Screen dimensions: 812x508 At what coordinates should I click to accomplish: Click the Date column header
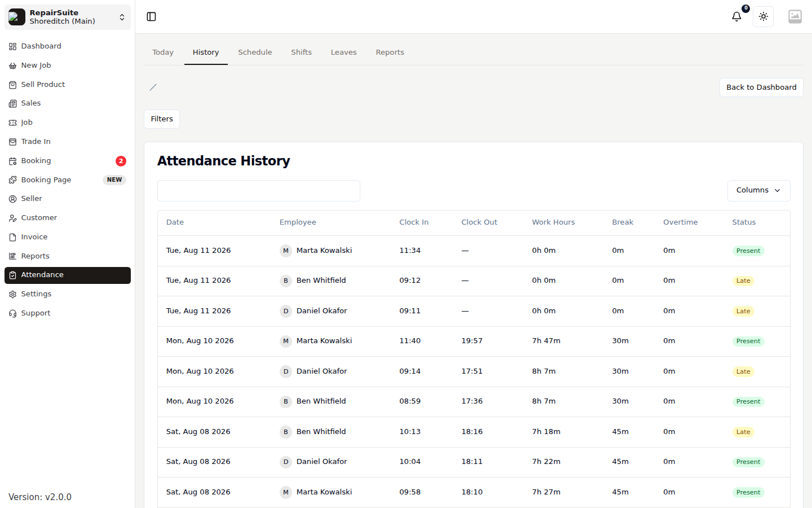pos(175,222)
